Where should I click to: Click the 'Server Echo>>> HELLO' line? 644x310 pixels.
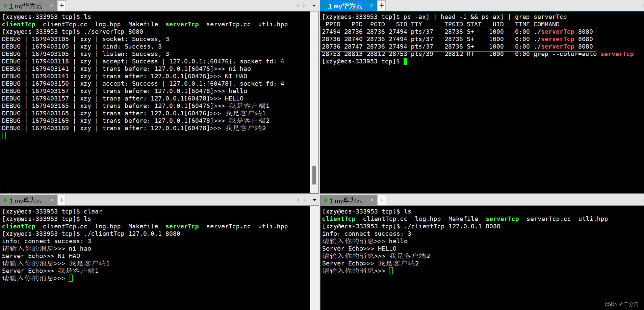pyautogui.click(x=359, y=249)
